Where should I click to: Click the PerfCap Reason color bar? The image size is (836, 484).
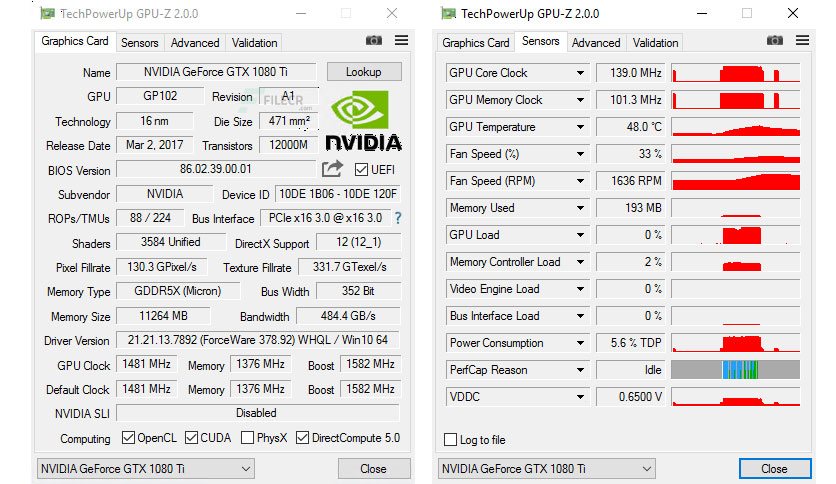[736, 370]
